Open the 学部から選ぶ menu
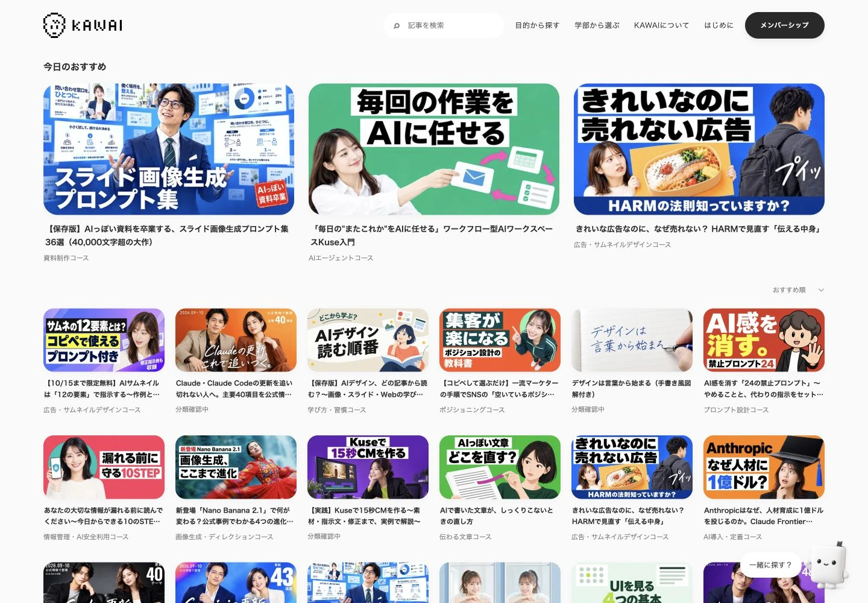The width and height of the screenshot is (868, 603). click(x=597, y=25)
